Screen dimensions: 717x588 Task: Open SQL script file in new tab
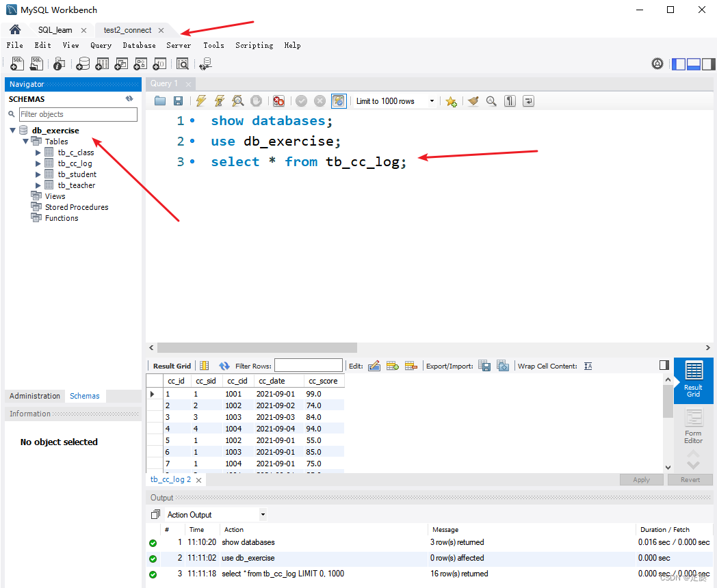(36, 64)
